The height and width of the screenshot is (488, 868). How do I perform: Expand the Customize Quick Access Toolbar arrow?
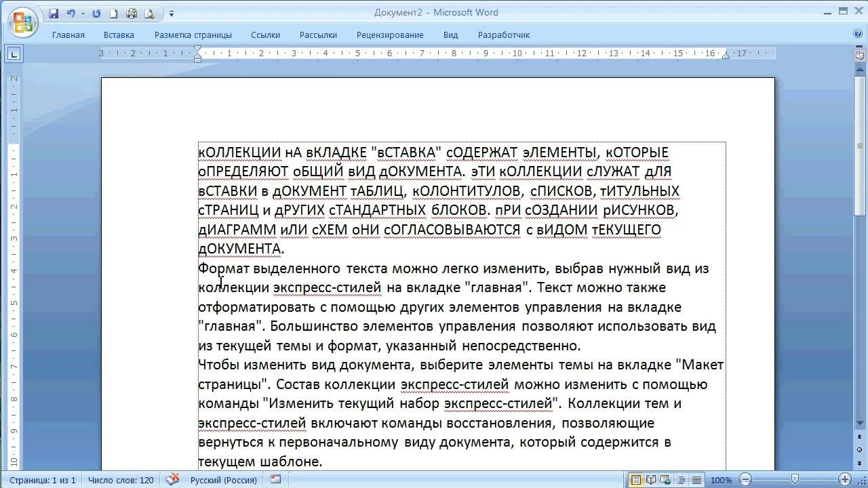pos(171,14)
